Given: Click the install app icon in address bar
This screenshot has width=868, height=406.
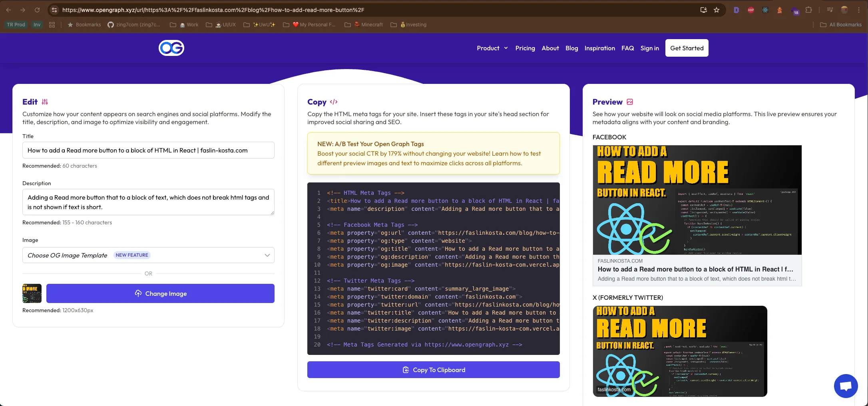Looking at the screenshot, I should (704, 10).
